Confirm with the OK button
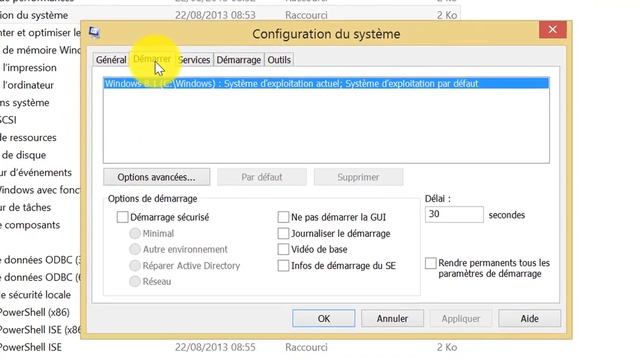 324,318
